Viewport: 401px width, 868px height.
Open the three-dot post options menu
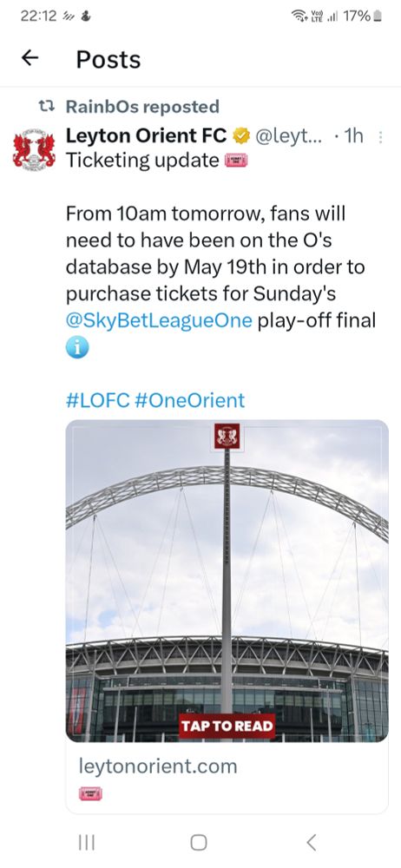tap(380, 136)
